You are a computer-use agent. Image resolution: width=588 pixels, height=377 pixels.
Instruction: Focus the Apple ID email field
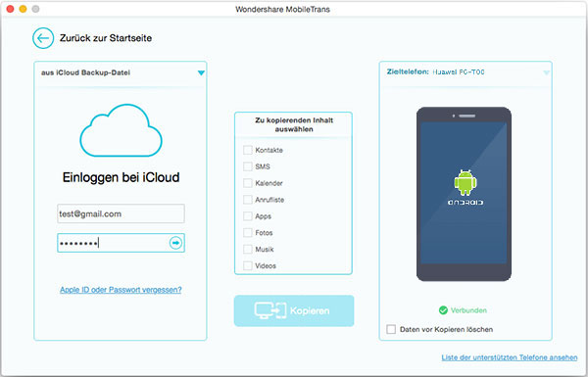tap(121, 213)
